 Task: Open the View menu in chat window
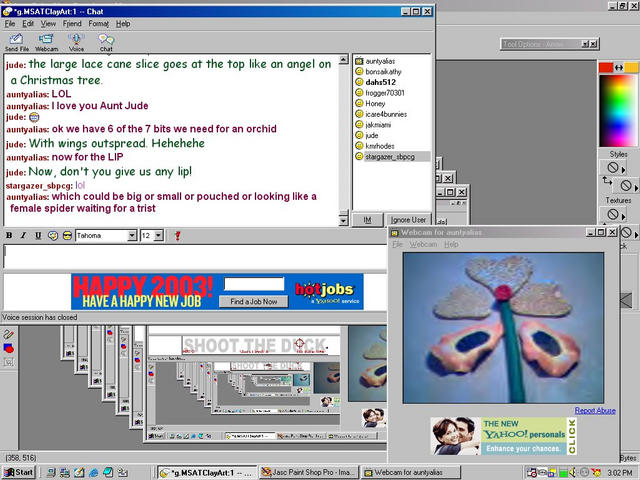coord(48,24)
